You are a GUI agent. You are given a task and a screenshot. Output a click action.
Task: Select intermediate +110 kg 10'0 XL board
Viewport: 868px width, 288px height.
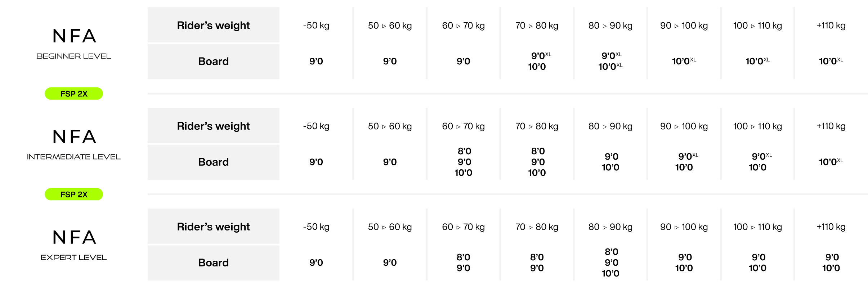coord(831,162)
